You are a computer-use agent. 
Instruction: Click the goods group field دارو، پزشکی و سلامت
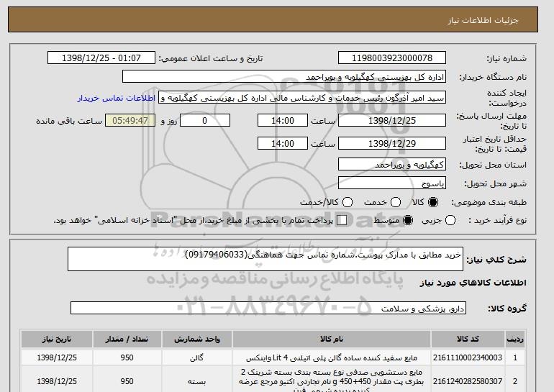click(268, 308)
